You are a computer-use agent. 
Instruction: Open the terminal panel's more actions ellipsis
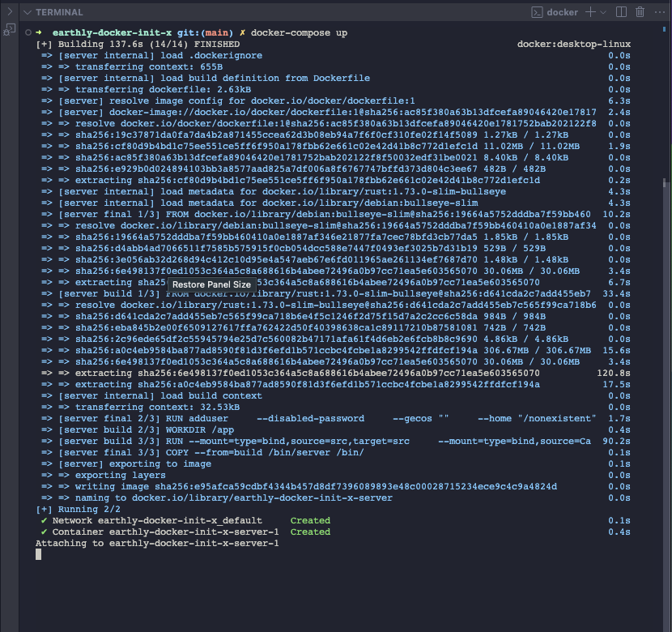point(658,12)
